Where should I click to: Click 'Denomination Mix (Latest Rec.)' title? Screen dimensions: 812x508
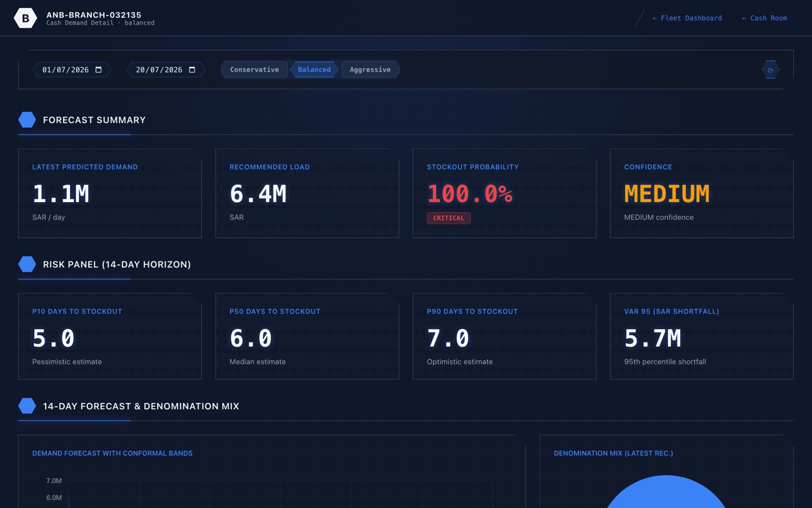click(x=614, y=453)
